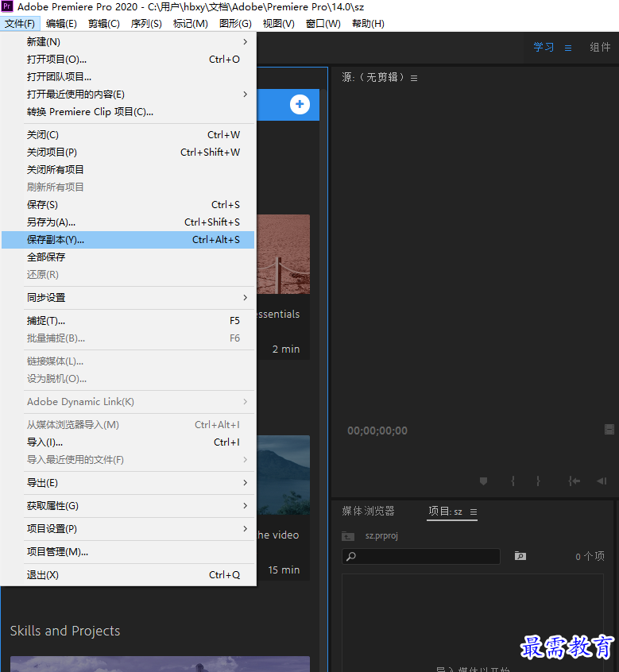Click the project search input field
Viewport: 619px width, 672px height.
421,556
